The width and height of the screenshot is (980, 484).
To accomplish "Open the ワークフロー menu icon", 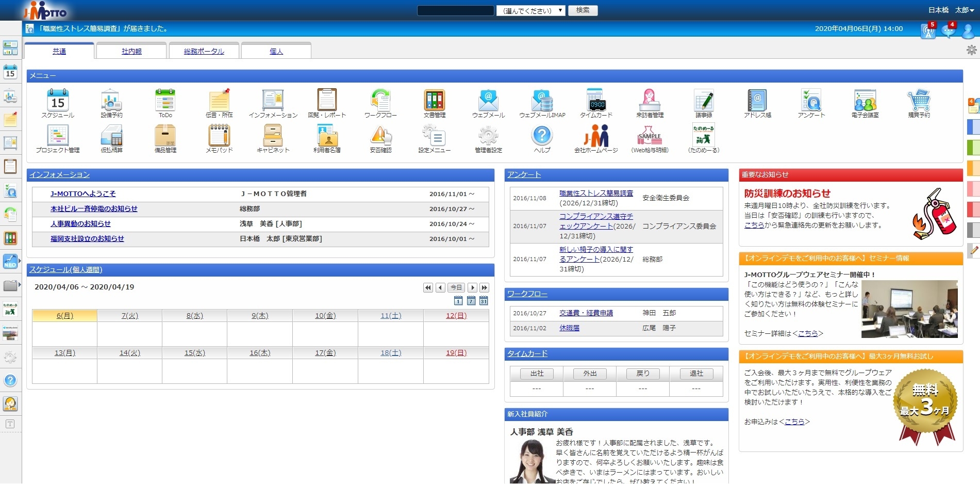I will pyautogui.click(x=380, y=100).
